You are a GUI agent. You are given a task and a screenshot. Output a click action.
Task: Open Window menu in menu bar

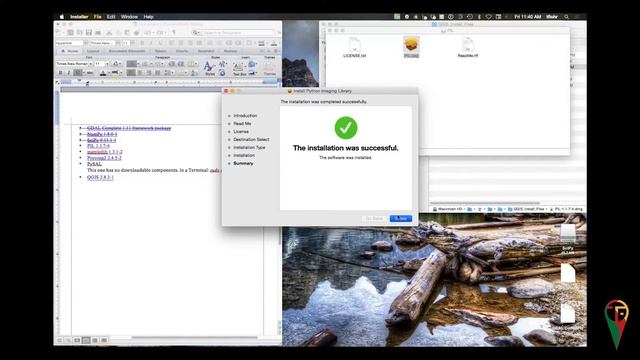pos(129,17)
